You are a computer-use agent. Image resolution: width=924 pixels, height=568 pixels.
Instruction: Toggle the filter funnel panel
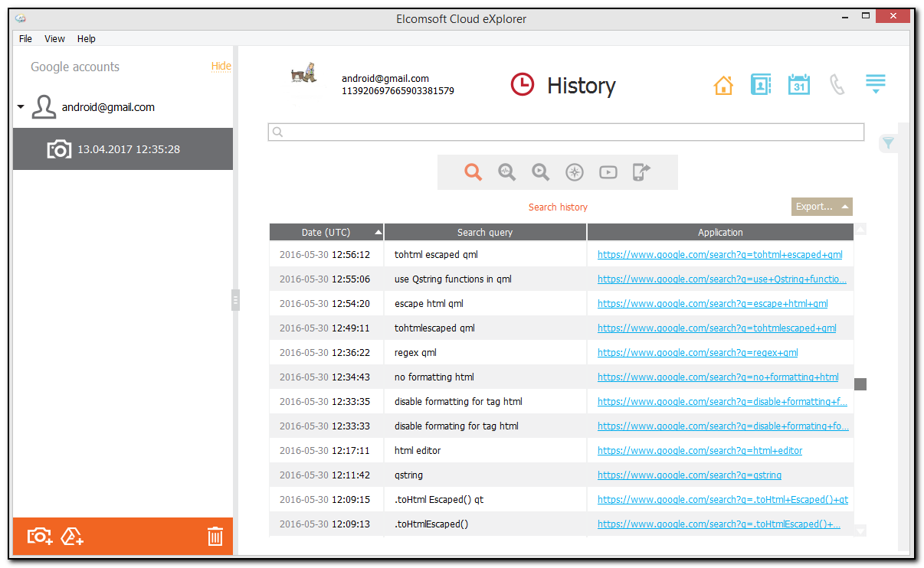888,143
